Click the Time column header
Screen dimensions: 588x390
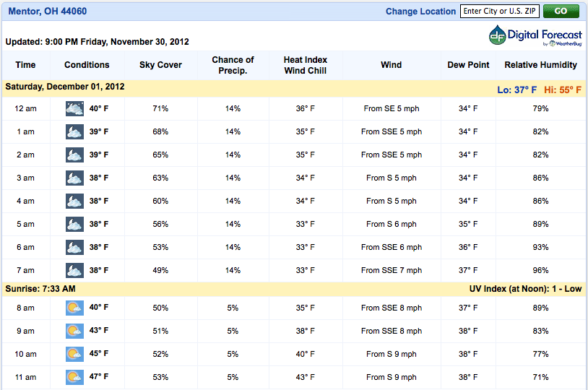point(25,65)
